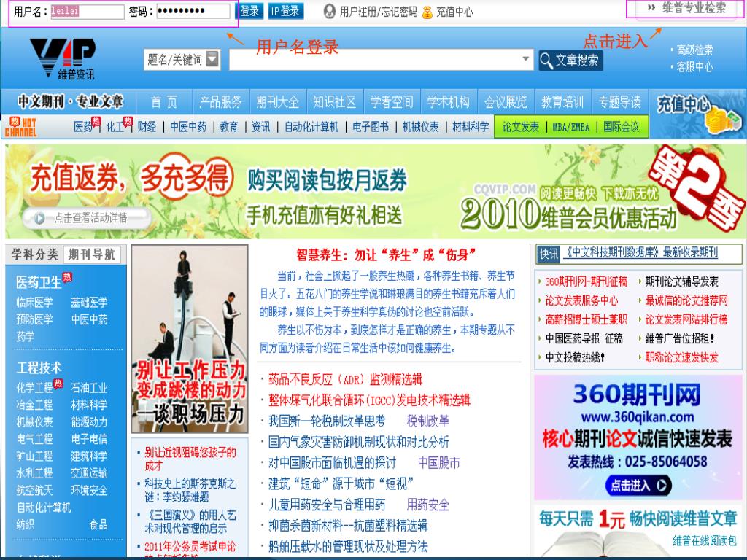The width and height of the screenshot is (747, 560).
Task: Select 财经 in the hot channel bar
Action: 147,127
